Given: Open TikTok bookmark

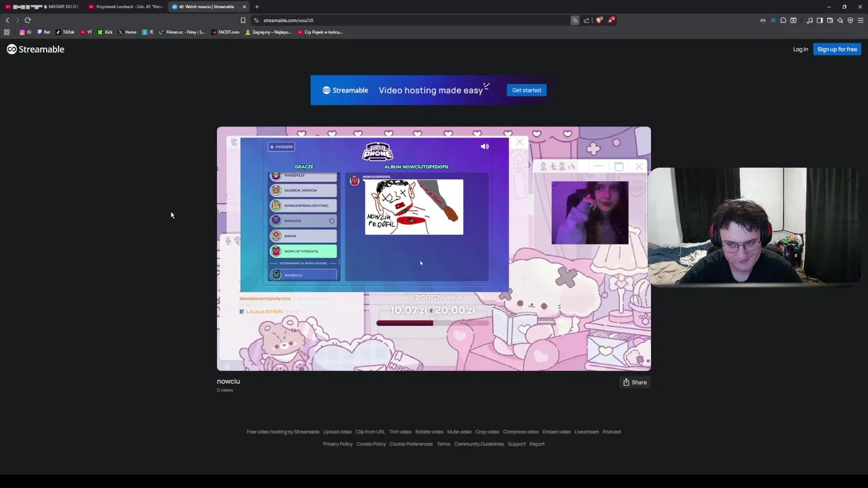Looking at the screenshot, I should [x=65, y=32].
